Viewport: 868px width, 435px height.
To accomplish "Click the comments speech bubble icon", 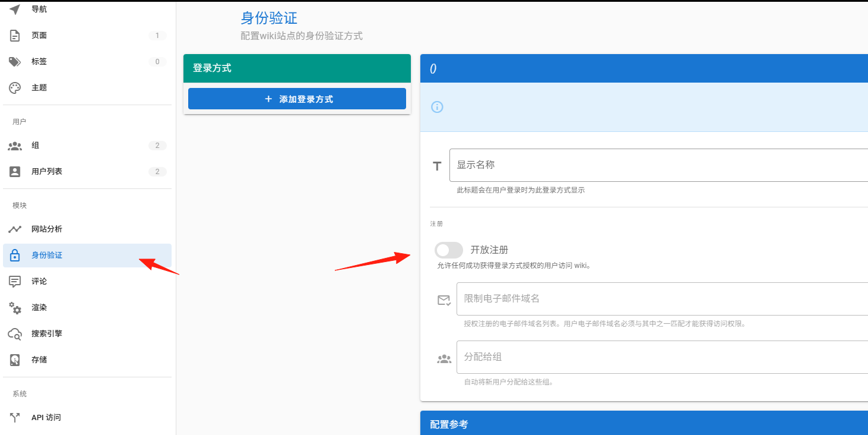I will click(15, 282).
